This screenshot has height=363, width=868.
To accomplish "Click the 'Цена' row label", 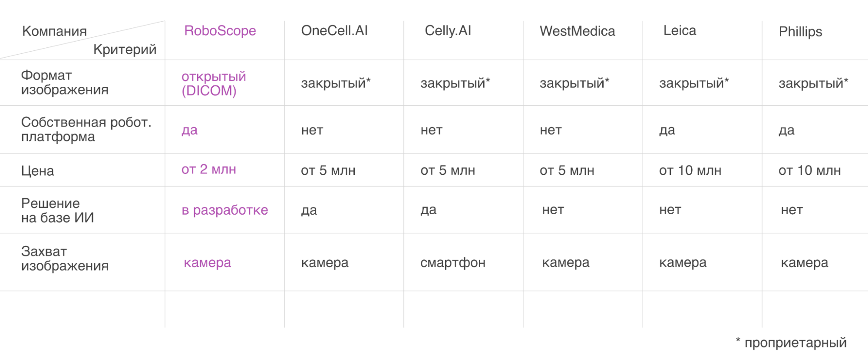I will click(37, 171).
